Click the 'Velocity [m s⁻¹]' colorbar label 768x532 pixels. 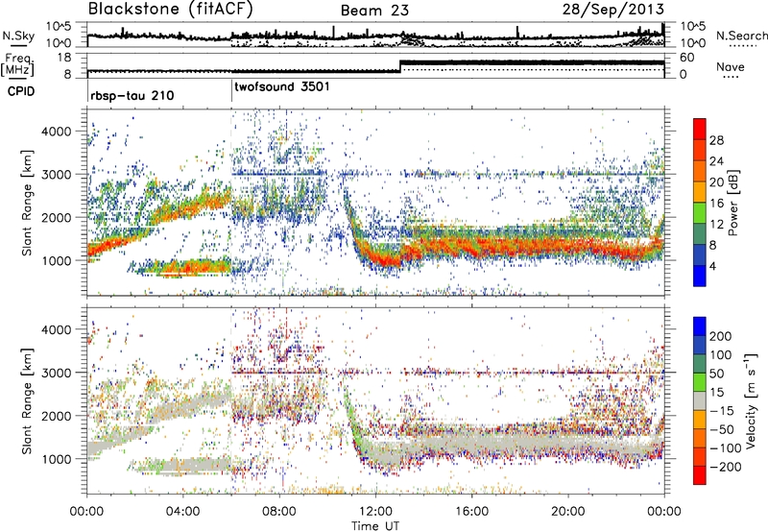click(x=750, y=400)
